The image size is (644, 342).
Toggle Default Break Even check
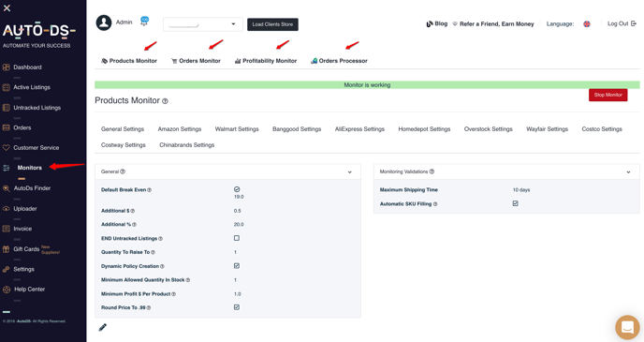(x=237, y=189)
